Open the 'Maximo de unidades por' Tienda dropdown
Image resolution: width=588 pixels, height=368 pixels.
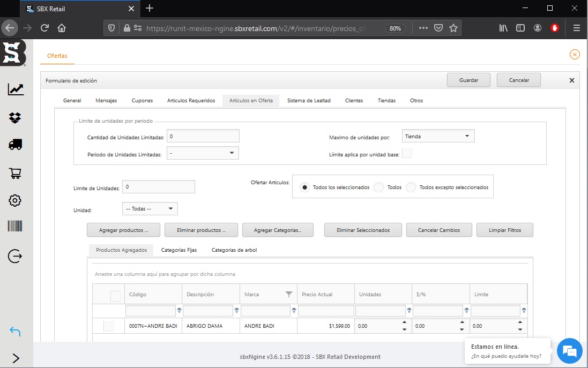(438, 137)
